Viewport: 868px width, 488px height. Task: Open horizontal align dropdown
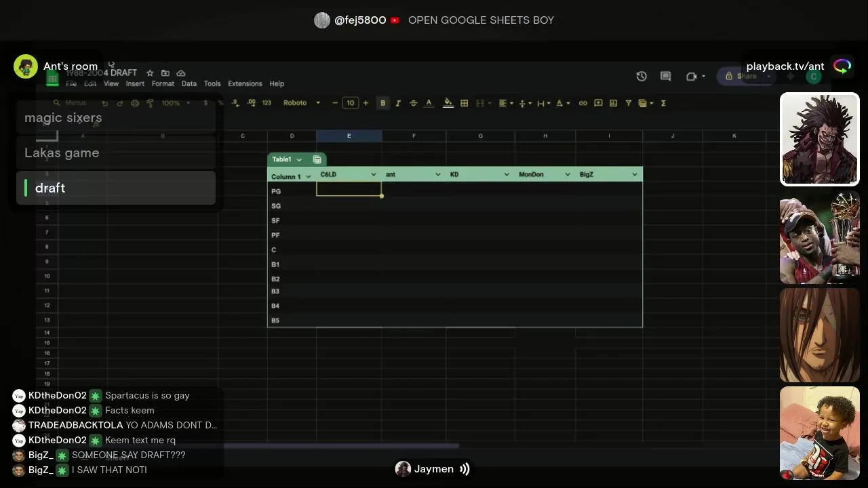pos(505,103)
